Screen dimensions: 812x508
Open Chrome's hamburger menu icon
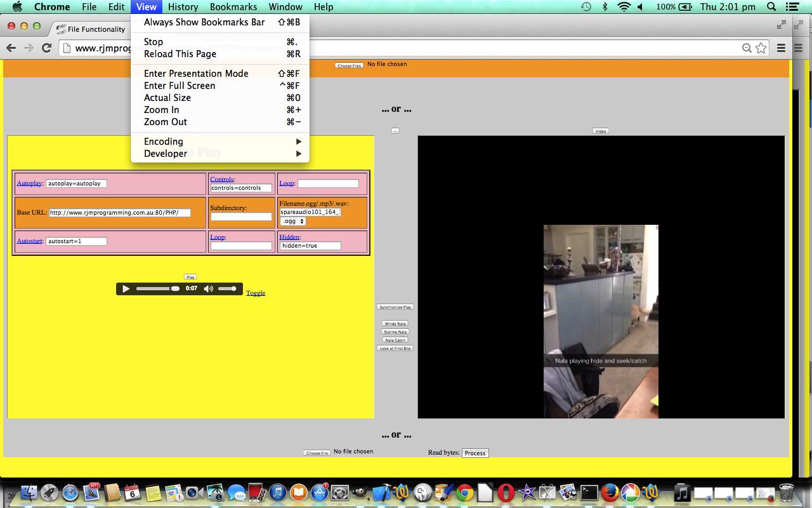(782, 48)
